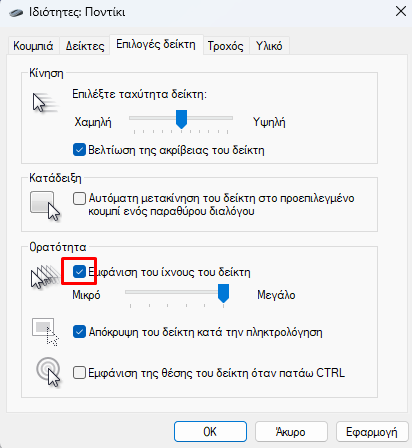This screenshot has width=412, height=448.
Task: Click the pointer speed motion icon
Action: point(45,103)
